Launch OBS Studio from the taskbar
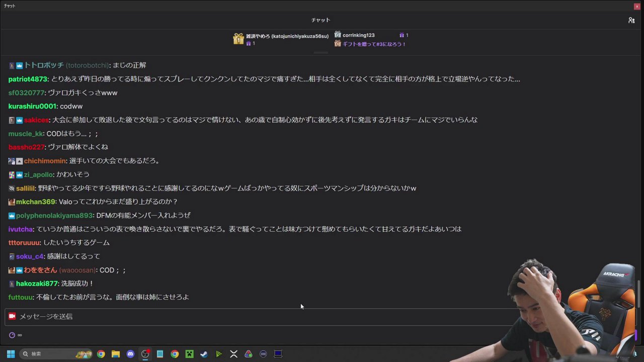The height and width of the screenshot is (362, 644). point(145,354)
